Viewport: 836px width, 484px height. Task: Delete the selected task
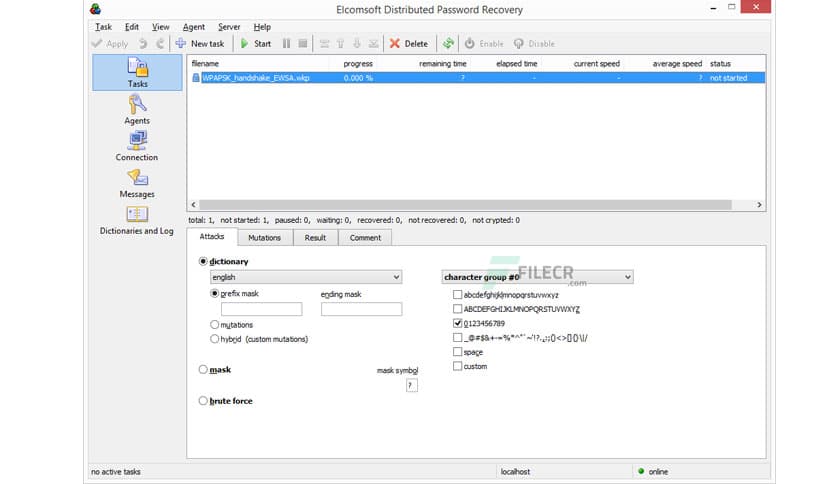pyautogui.click(x=409, y=44)
